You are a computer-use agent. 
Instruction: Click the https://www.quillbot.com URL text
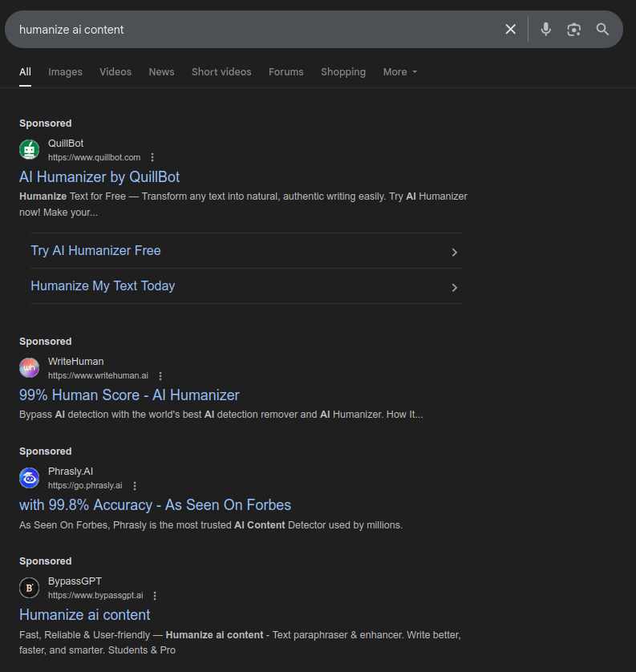(x=95, y=157)
